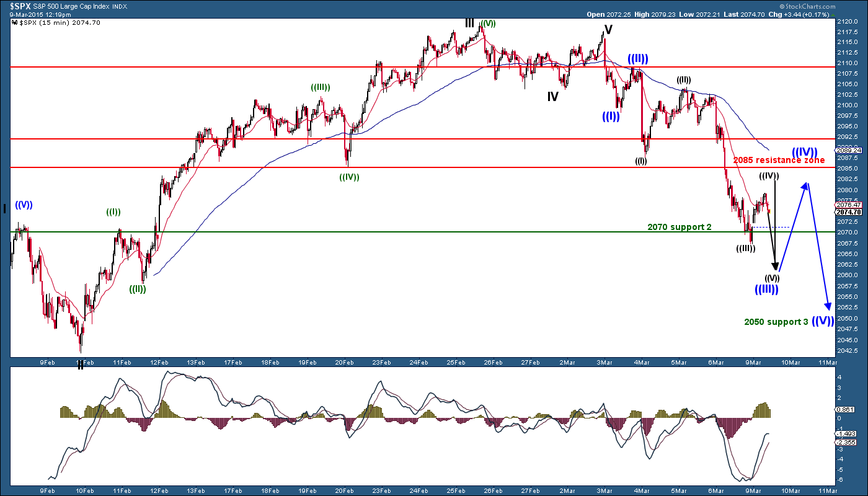Click the large blue ((V)) target label

(x=823, y=321)
